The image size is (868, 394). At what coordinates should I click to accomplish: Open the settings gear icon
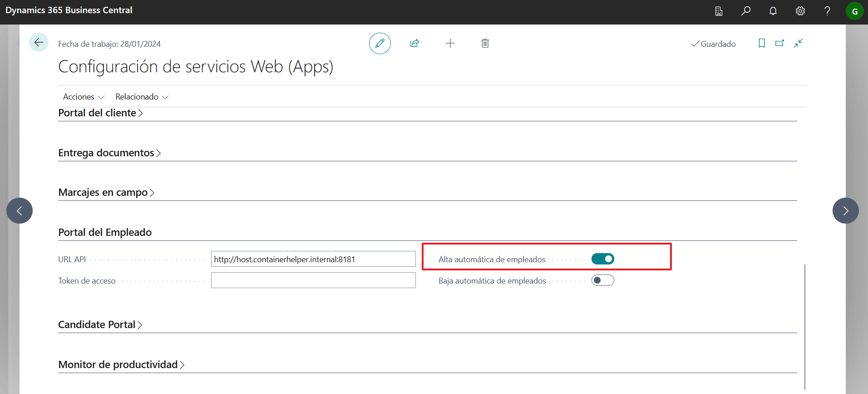pyautogui.click(x=800, y=11)
